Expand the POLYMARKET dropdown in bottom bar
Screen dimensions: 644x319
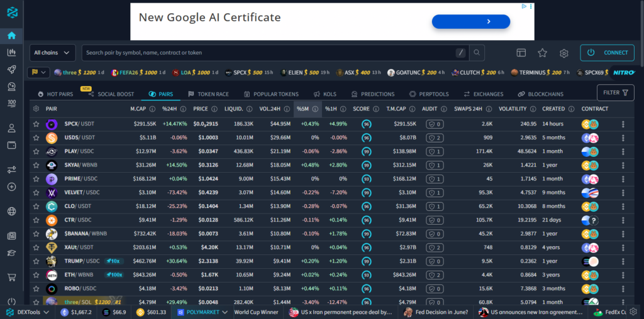click(203, 312)
